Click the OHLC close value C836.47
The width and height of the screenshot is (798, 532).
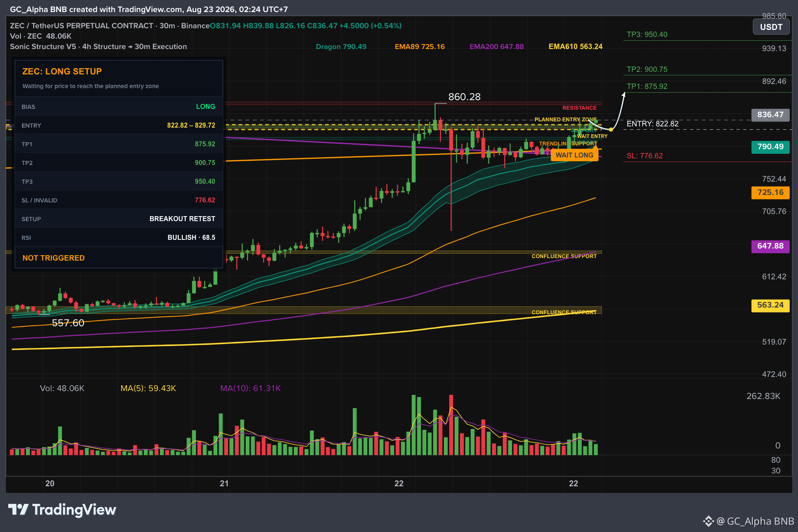[322, 26]
